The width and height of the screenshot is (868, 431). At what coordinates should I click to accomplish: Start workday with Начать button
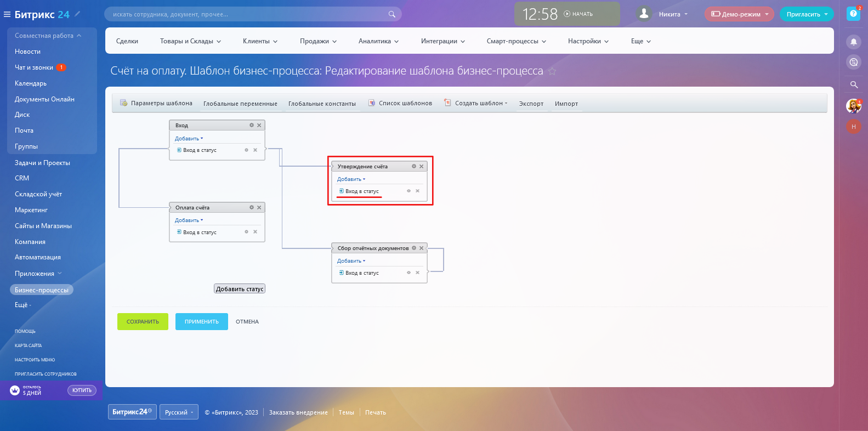(578, 14)
